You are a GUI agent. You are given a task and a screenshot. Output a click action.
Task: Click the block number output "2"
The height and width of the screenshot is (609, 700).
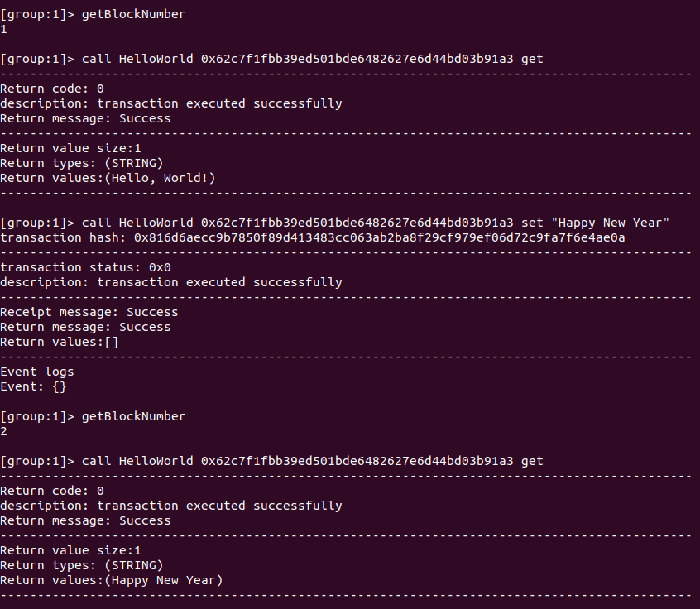point(4,431)
